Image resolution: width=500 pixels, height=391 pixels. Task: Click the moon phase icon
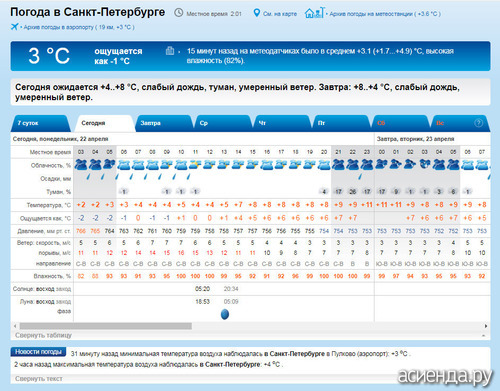point(225,314)
